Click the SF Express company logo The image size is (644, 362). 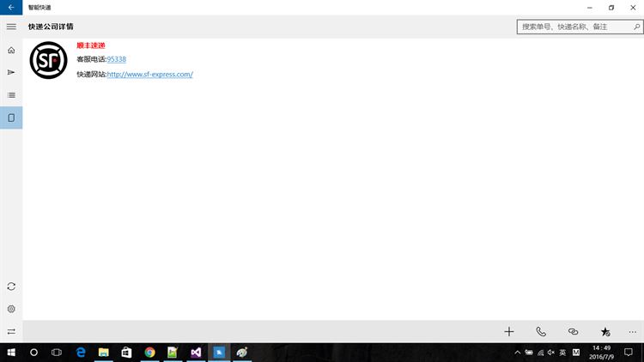(x=48, y=60)
